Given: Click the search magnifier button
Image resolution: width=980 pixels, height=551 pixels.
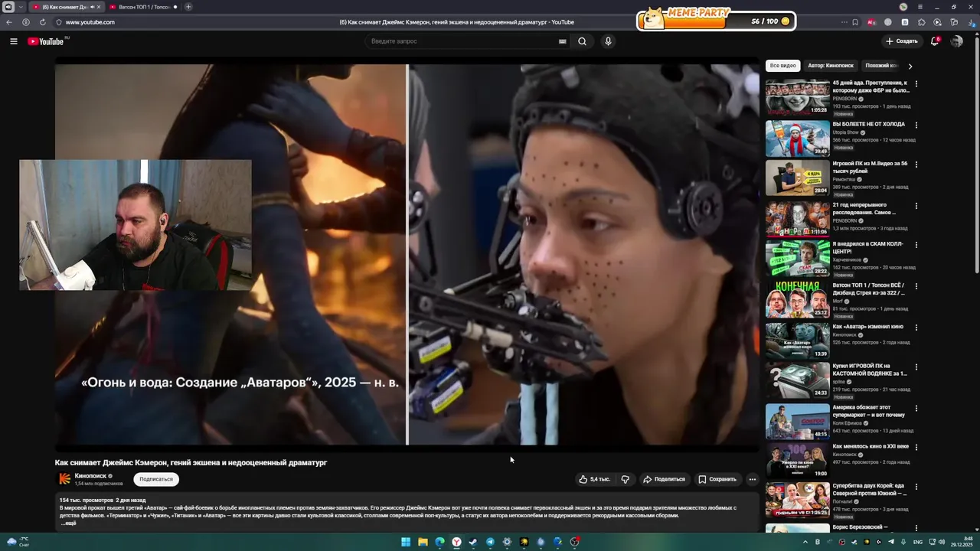Looking at the screenshot, I should (583, 41).
